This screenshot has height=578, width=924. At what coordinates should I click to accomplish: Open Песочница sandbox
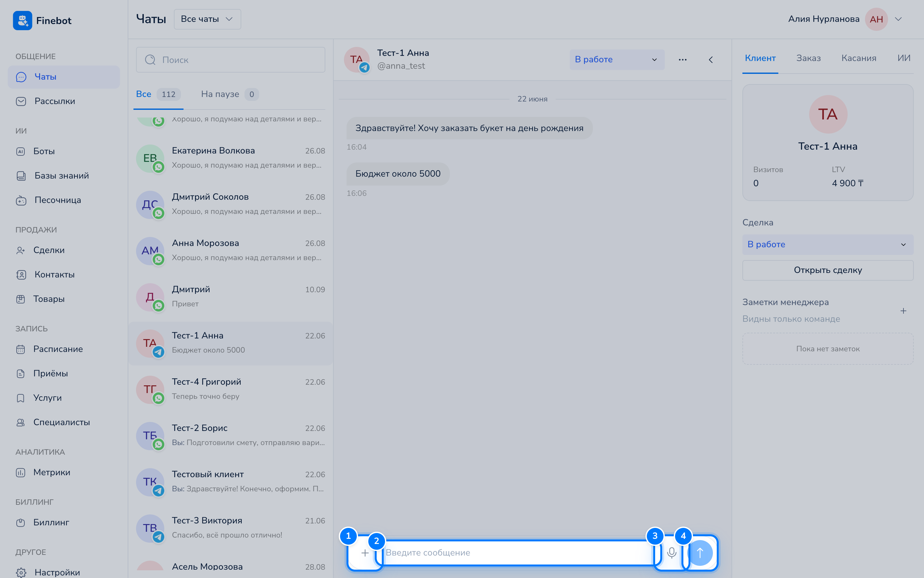[64, 200]
